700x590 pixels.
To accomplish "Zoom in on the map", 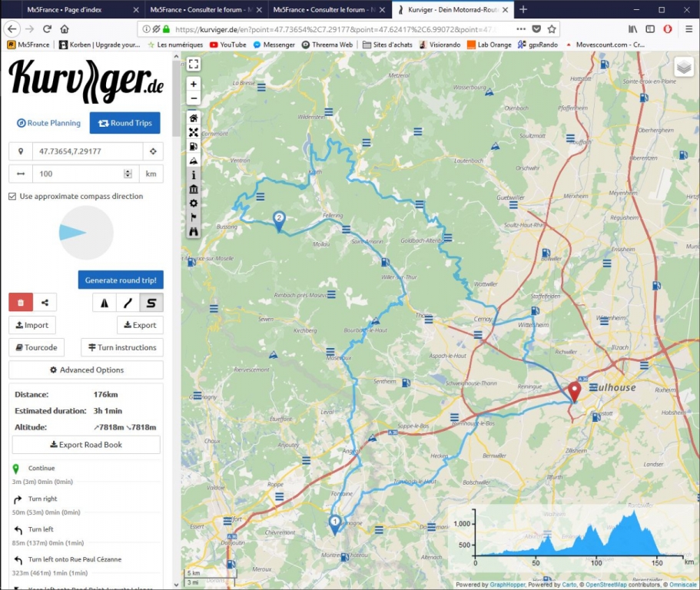I will [194, 84].
